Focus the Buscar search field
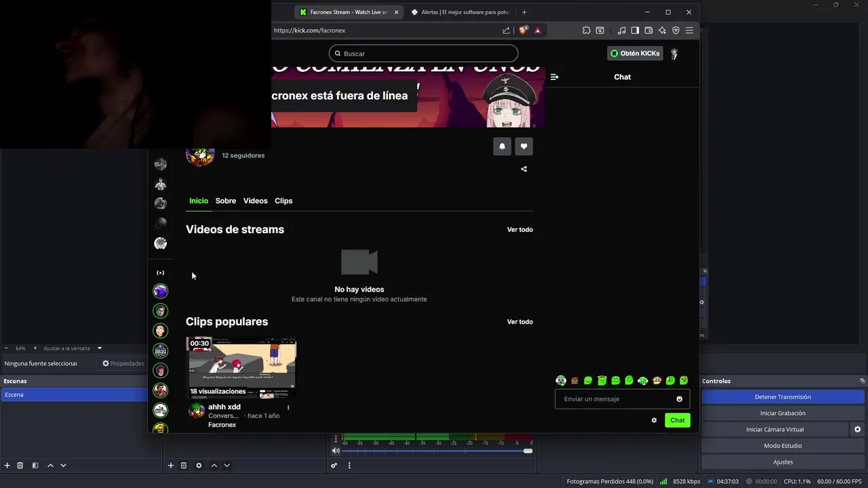 click(x=423, y=54)
